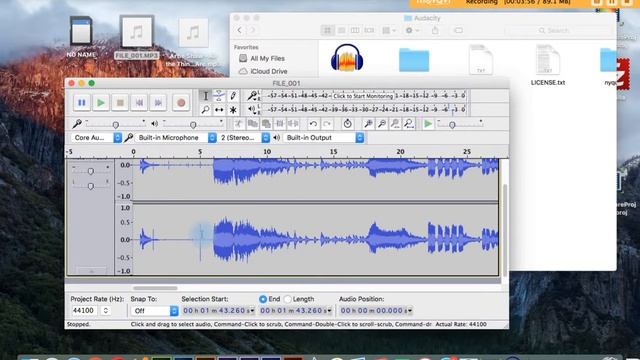Open the Core Audio host dropdown

(97, 138)
